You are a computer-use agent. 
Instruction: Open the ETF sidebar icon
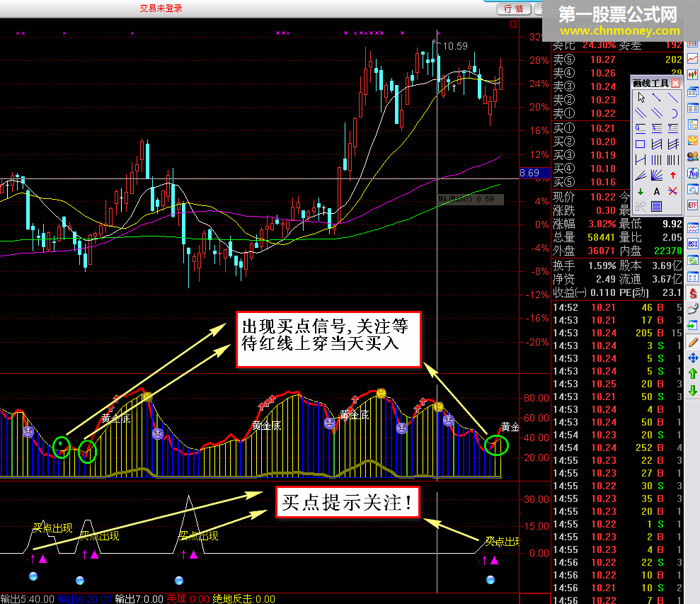693,205
